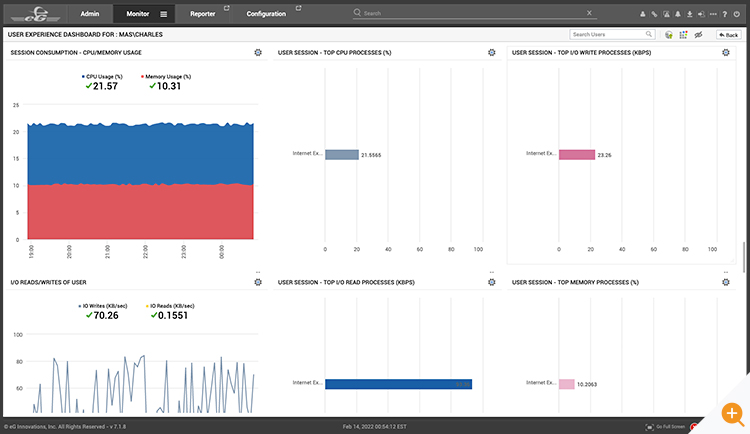This screenshot has width=750, height=434.
Task: Click the IO Writes value 70.26
Action: 106,315
